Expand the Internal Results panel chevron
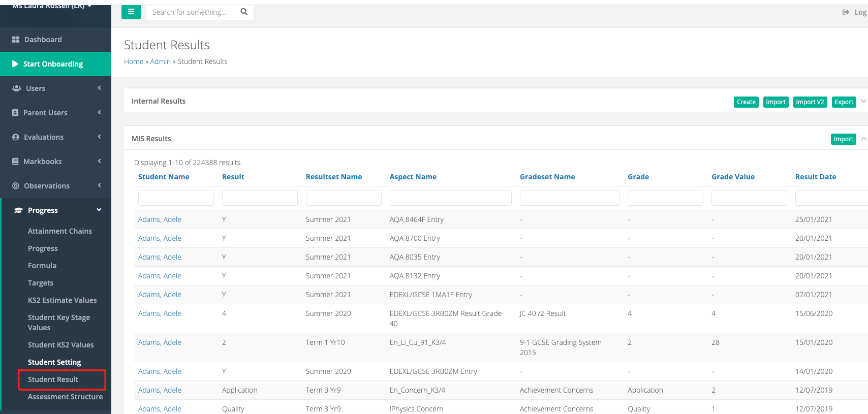Viewport: 868px width, 414px height. (863, 101)
